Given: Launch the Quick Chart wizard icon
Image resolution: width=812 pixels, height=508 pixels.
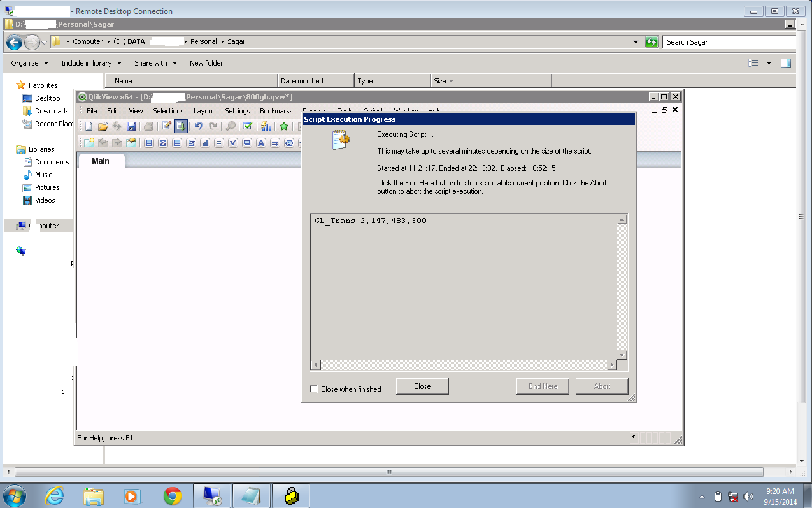Looking at the screenshot, I should click(266, 126).
